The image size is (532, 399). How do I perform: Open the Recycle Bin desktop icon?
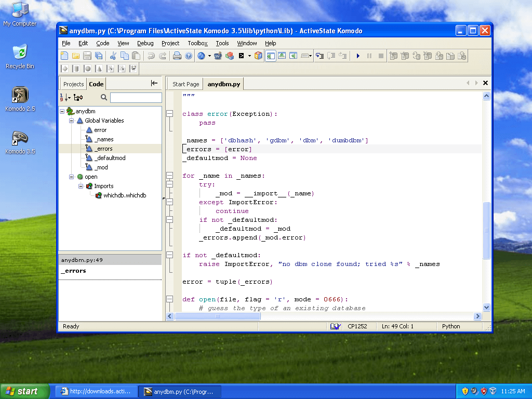[20, 56]
